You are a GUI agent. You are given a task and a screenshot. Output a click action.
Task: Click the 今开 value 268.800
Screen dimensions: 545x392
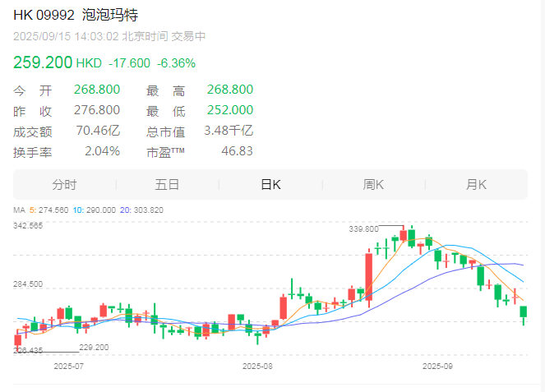[97, 90]
